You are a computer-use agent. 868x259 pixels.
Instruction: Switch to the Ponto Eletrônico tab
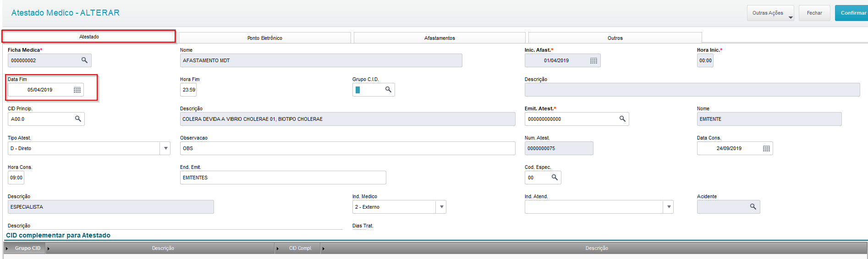tap(265, 38)
